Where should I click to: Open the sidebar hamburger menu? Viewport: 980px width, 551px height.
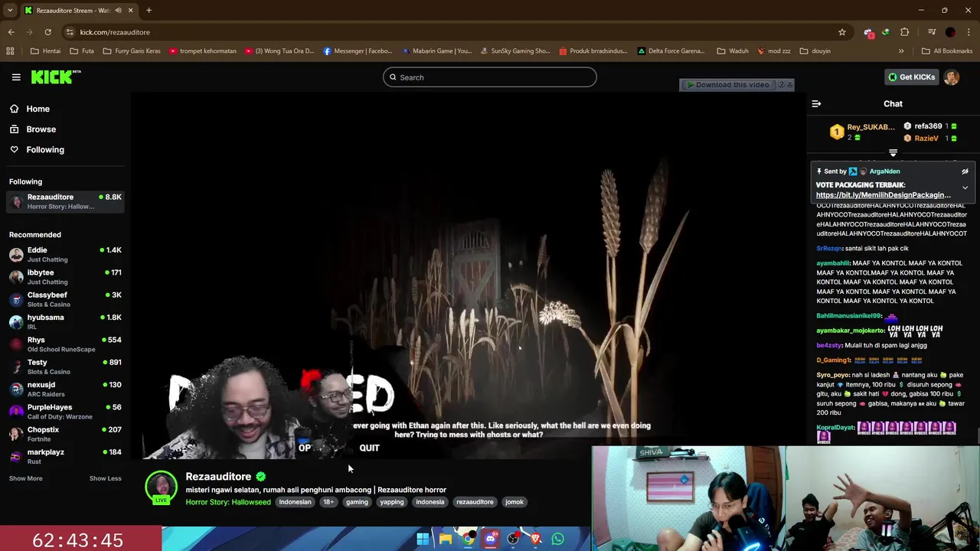click(x=16, y=77)
